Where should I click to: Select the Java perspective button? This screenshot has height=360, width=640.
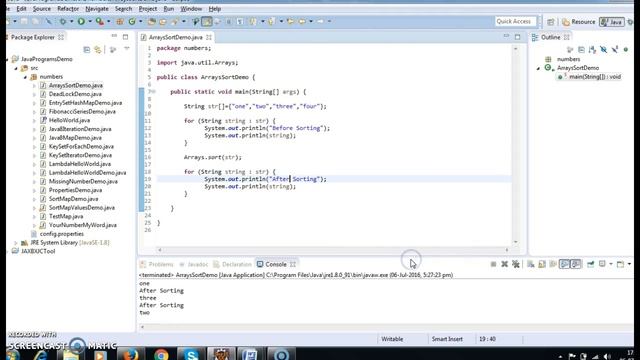click(611, 22)
